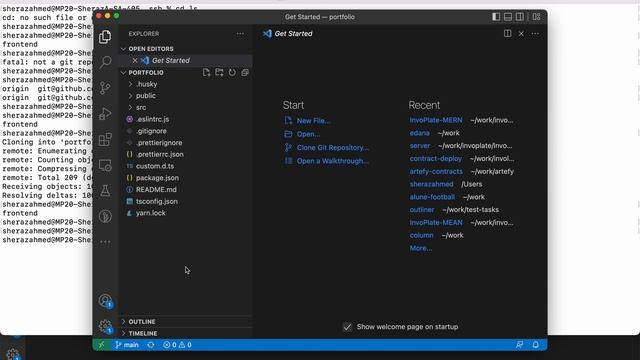Open the .gitignore file
The image size is (640, 360).
(186, 131)
